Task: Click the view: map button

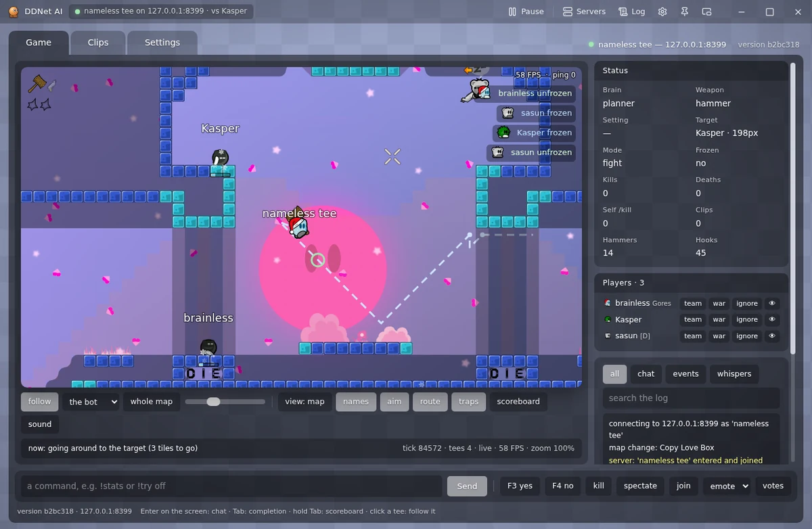Action: click(x=304, y=401)
